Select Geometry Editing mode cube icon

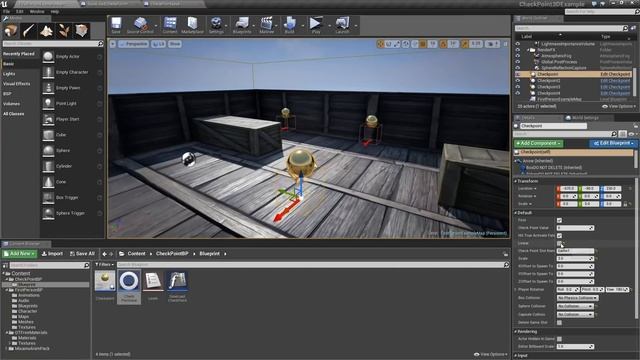click(x=81, y=31)
